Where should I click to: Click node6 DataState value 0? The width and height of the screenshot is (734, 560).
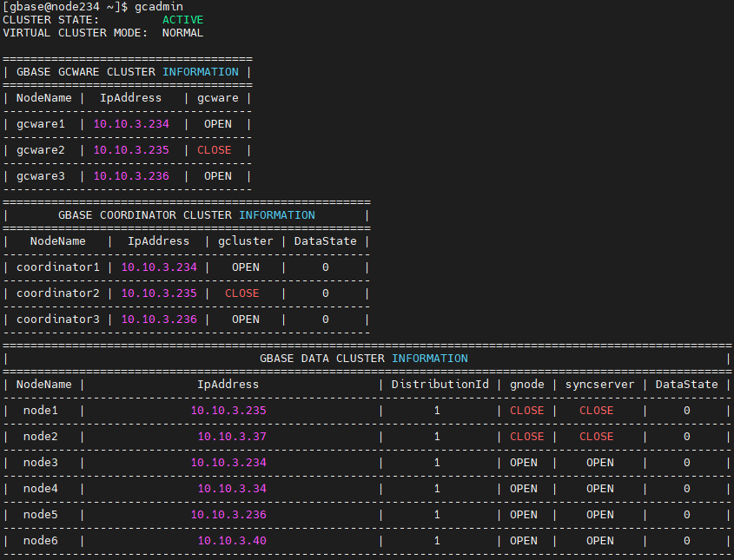pos(687,541)
